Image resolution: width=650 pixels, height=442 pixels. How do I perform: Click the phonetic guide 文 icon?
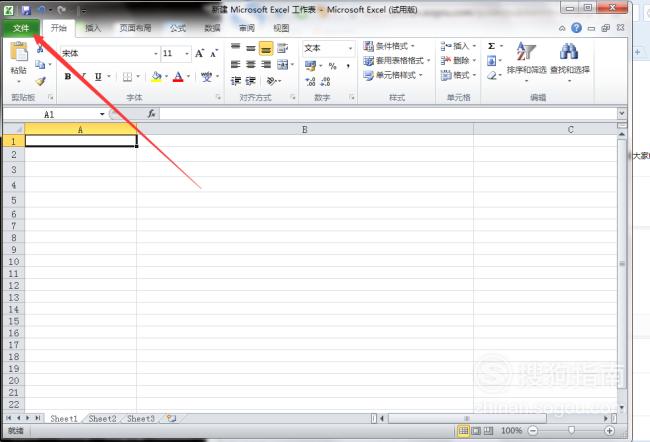click(206, 77)
